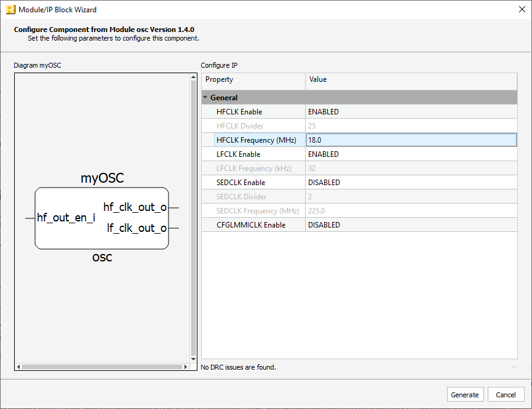This screenshot has height=409, width=532.
Task: Collapse the General property group
Action: coord(205,97)
